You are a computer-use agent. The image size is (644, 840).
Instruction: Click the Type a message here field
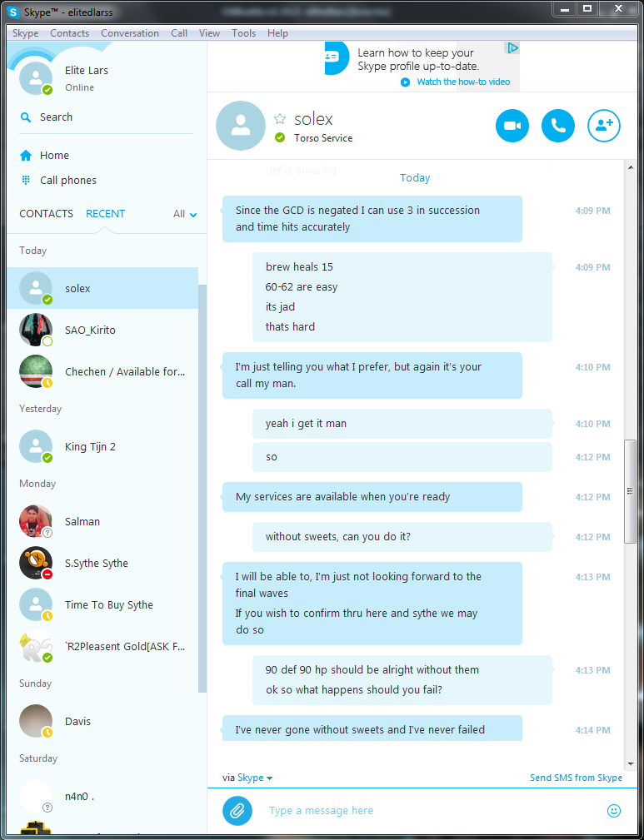429,811
